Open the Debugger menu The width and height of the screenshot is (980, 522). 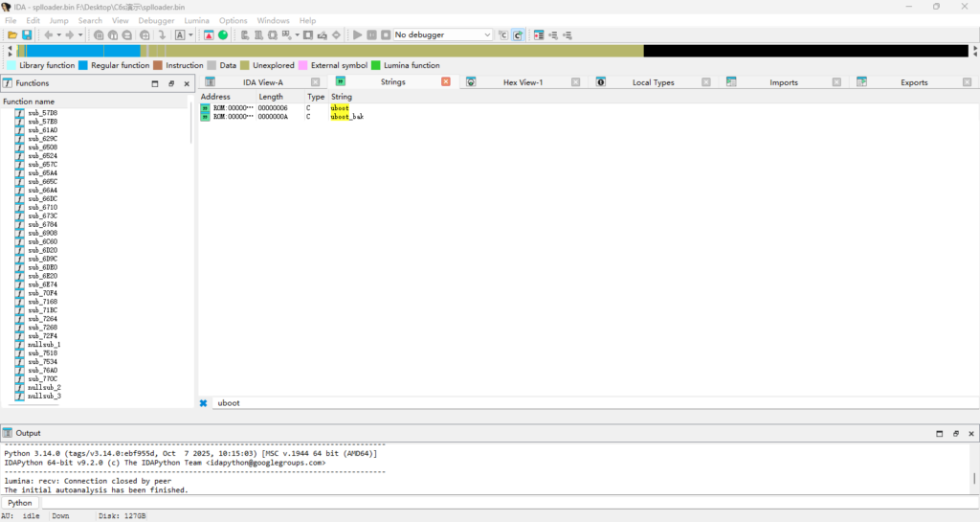coord(156,20)
